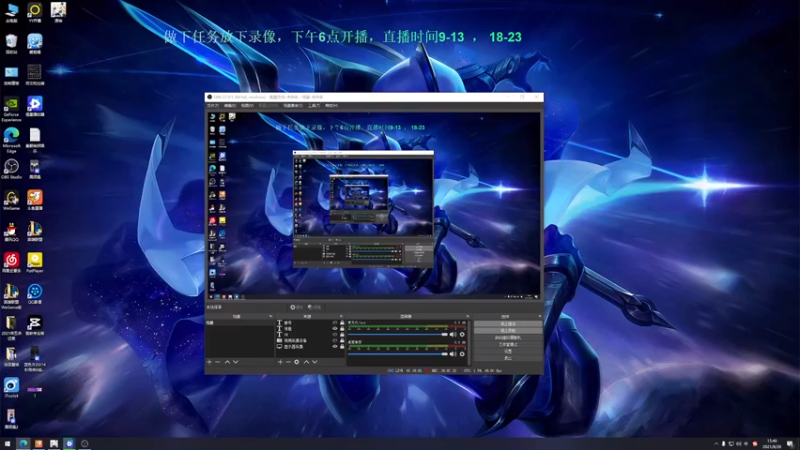Open the File (文件) menu in OBS
The image size is (800, 450).
coord(213,106)
